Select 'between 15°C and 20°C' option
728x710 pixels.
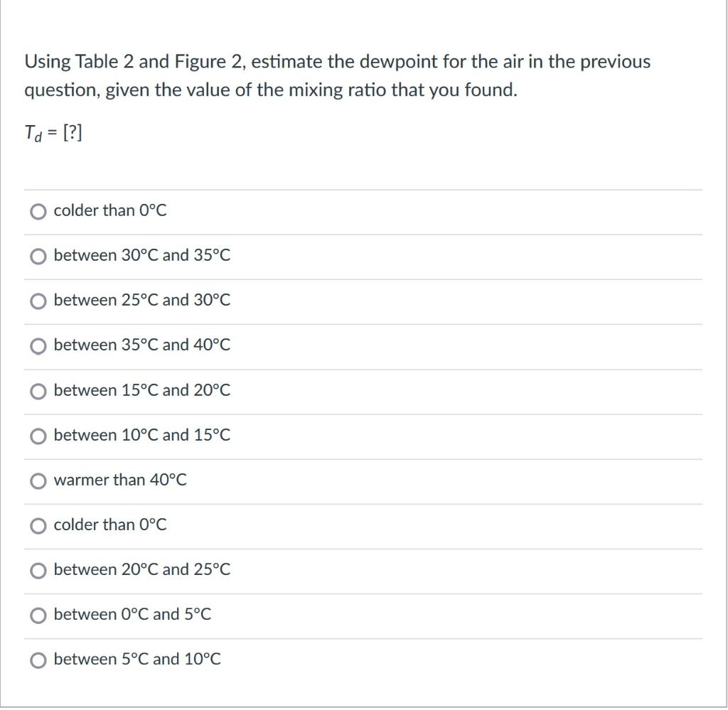coord(38,391)
